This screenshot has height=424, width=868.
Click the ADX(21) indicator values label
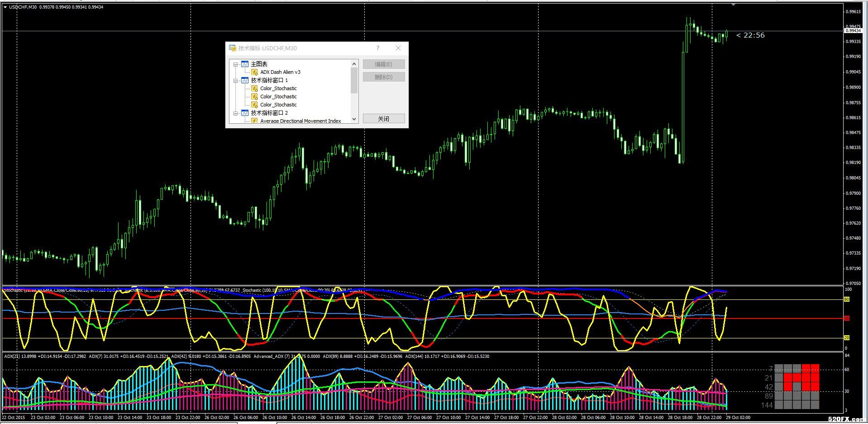pyautogui.click(x=45, y=357)
